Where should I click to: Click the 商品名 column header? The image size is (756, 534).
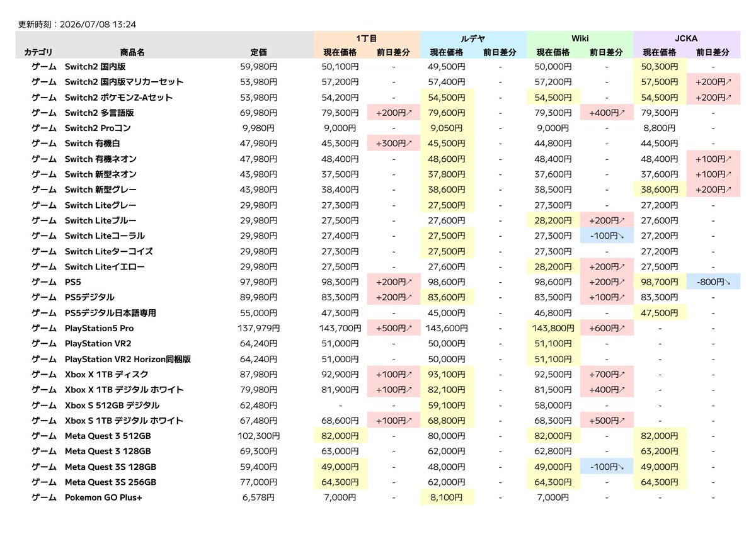[x=132, y=53]
